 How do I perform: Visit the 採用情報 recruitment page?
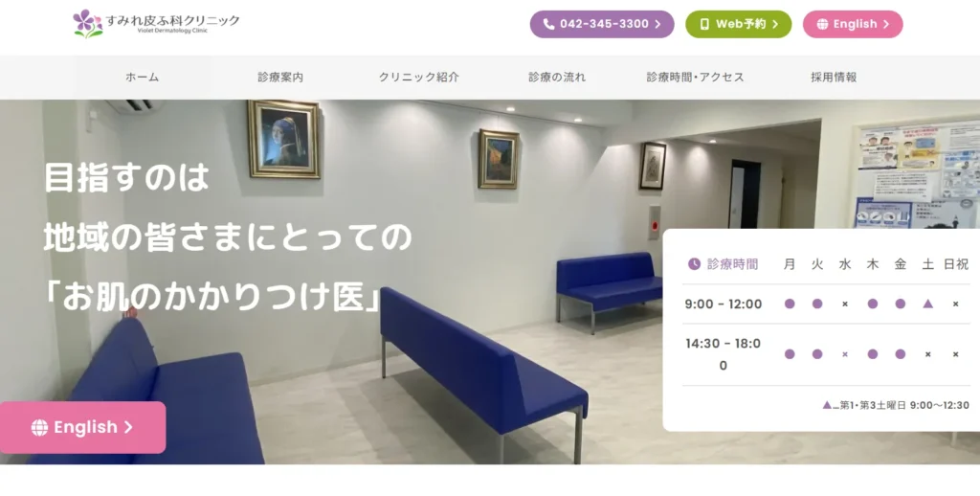pos(834,78)
